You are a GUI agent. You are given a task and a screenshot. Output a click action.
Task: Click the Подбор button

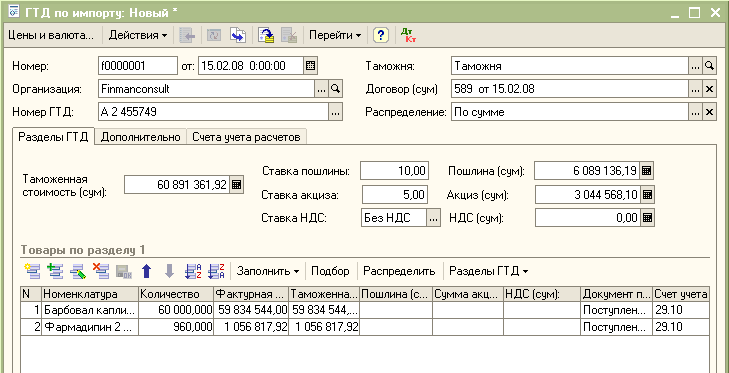pos(330,271)
